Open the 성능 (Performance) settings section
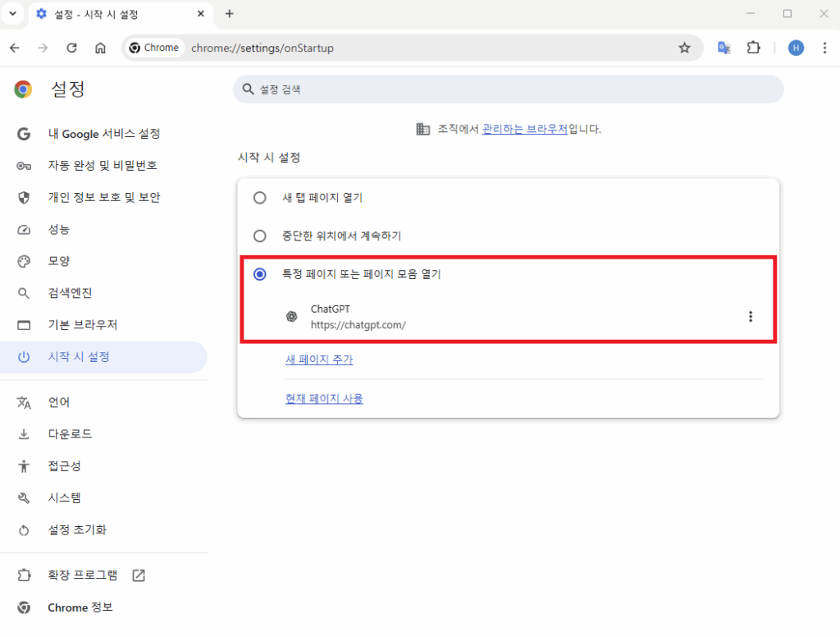This screenshot has width=840, height=637. pyautogui.click(x=57, y=229)
